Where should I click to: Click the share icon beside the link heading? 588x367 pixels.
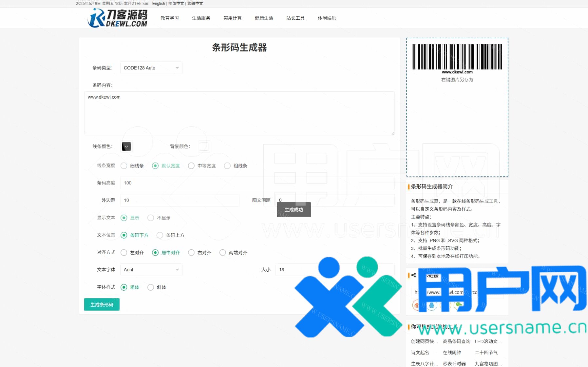[x=413, y=275]
